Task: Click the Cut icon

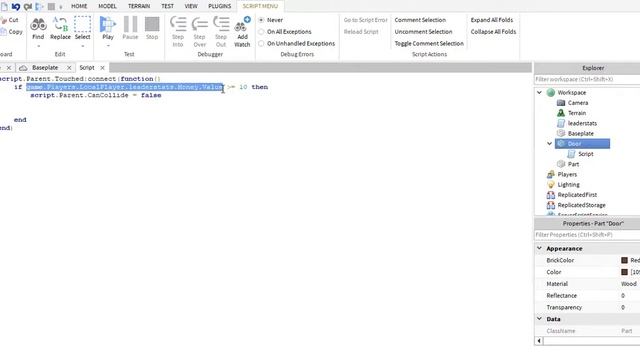Action: [x=3, y=20]
